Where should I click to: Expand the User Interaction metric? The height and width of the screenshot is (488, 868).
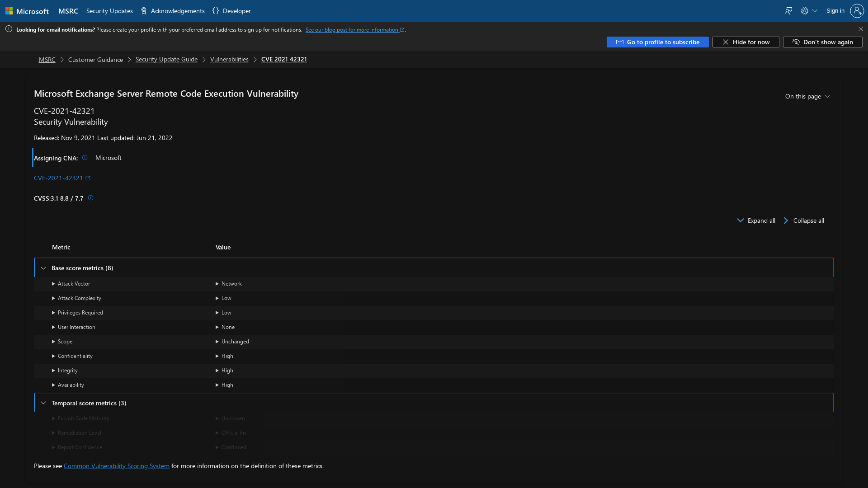pyautogui.click(x=74, y=327)
